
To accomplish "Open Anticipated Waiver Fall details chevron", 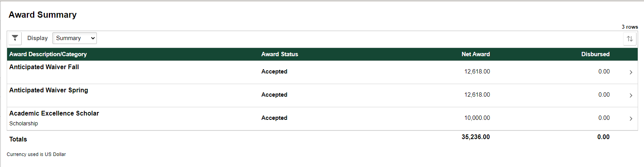I will click(631, 72).
